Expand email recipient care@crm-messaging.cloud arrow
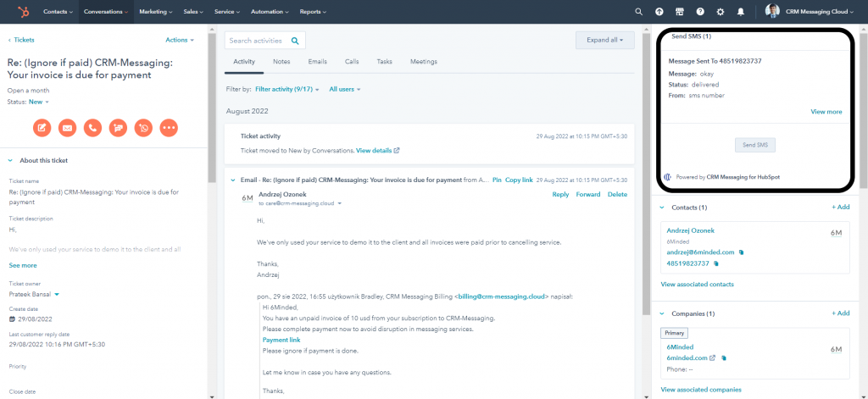 pos(339,203)
